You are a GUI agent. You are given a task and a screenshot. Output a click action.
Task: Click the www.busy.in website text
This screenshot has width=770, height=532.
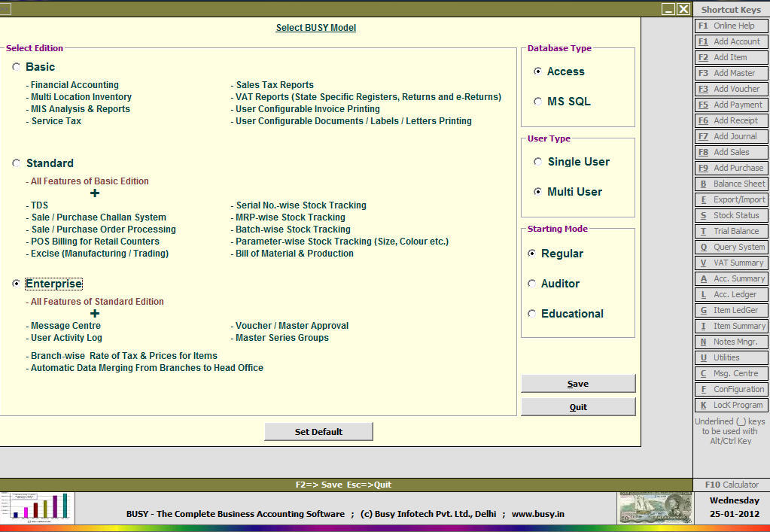click(x=537, y=514)
